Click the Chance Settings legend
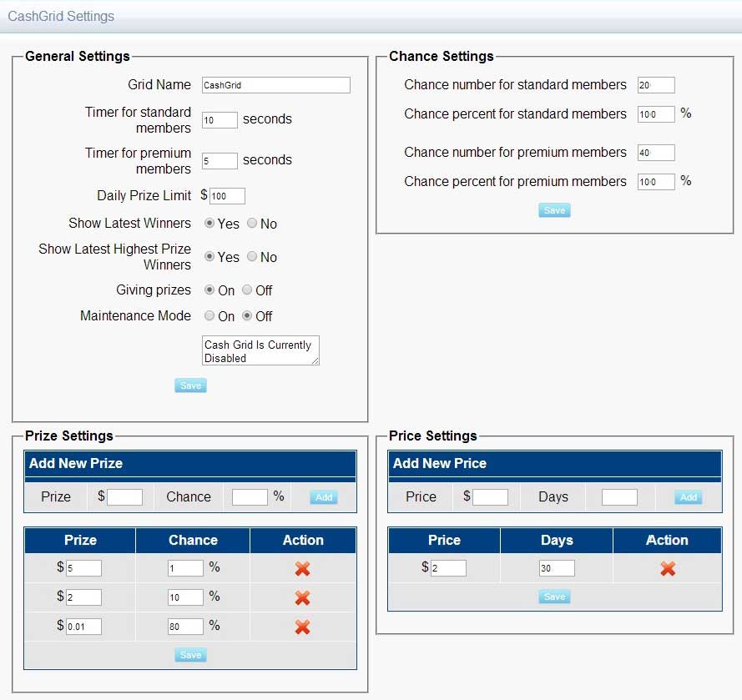This screenshot has height=700, width=742. point(442,56)
